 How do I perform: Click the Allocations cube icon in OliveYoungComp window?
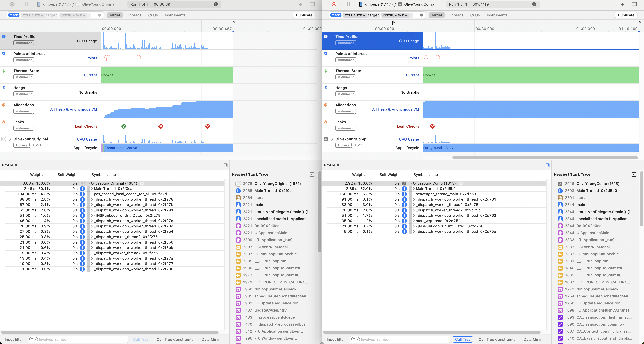[326, 105]
